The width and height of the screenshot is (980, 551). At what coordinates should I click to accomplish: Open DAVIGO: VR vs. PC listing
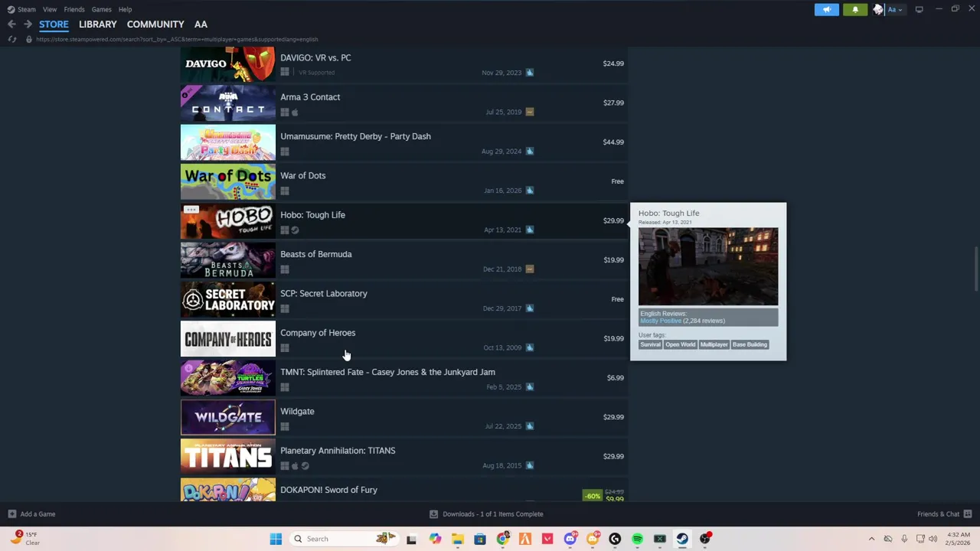(x=404, y=64)
